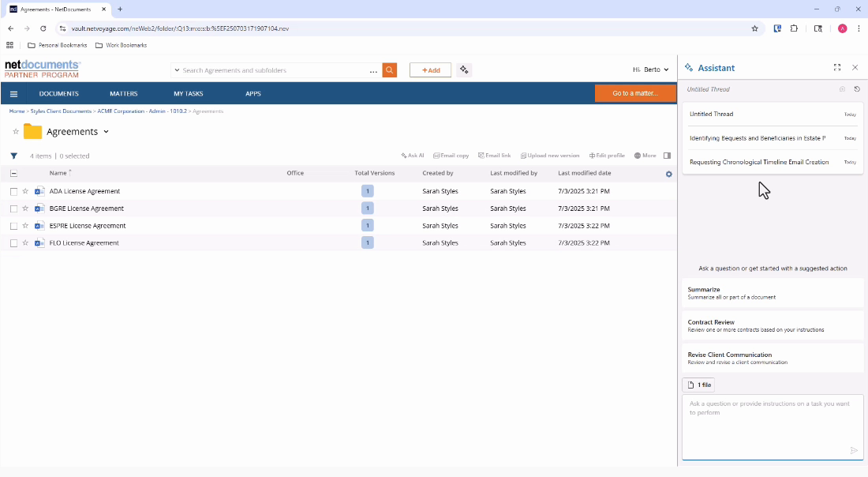Open Styles Client Documents breadcrumb link
Screen dimensions: 868x477
(x=61, y=111)
